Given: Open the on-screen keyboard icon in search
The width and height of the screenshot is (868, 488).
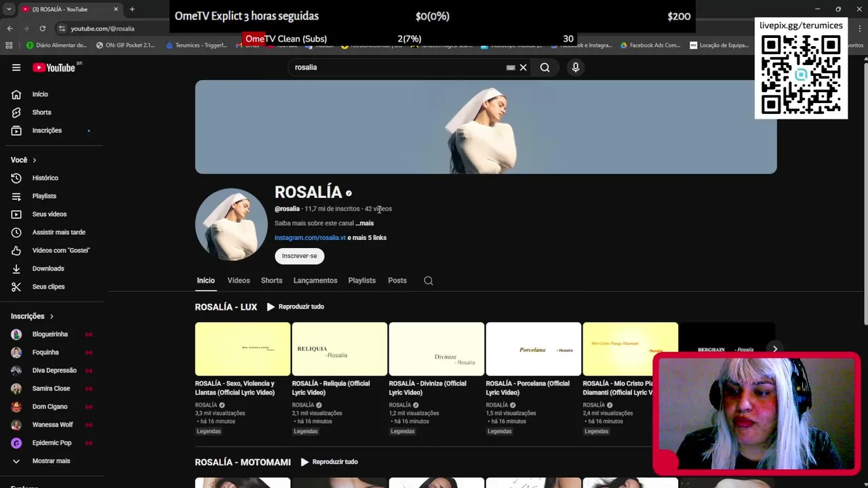Looking at the screenshot, I should pyautogui.click(x=511, y=67).
